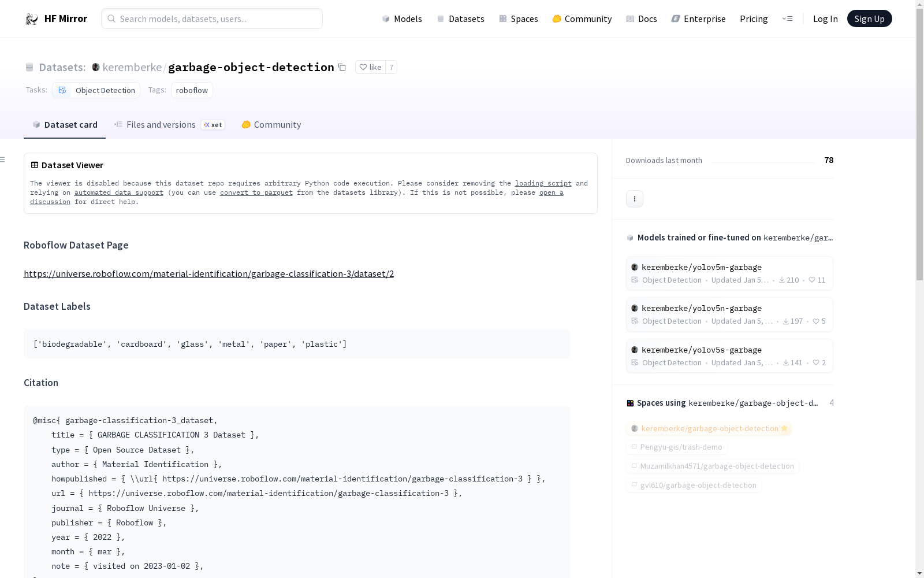Like the garbage-object-detection dataset
The width and height of the screenshot is (924, 578).
pos(370,67)
